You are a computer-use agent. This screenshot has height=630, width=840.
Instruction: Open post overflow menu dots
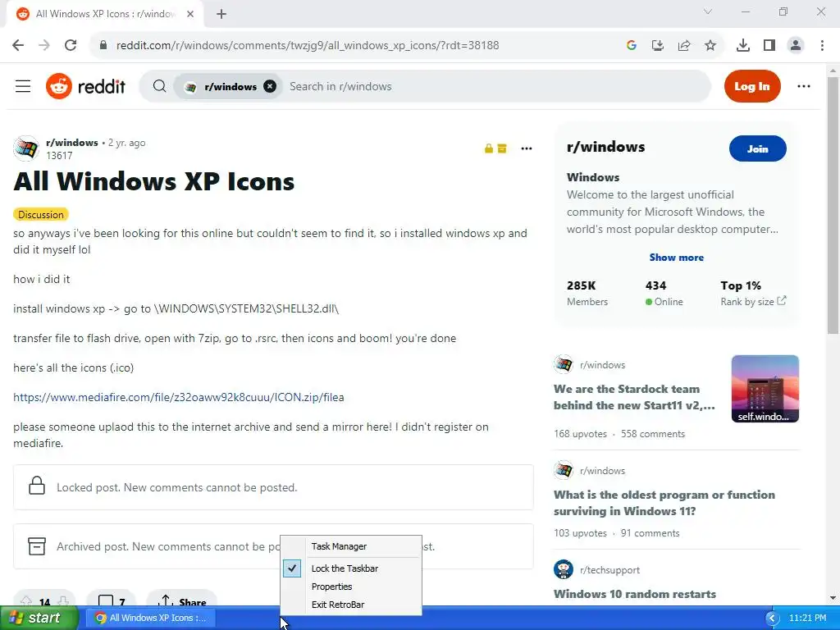(x=527, y=148)
